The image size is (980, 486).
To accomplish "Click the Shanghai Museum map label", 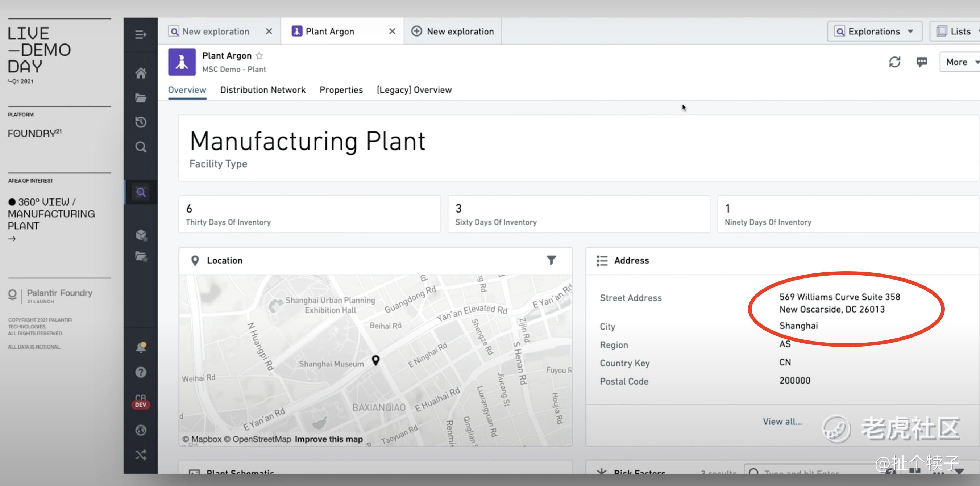I will [331, 364].
